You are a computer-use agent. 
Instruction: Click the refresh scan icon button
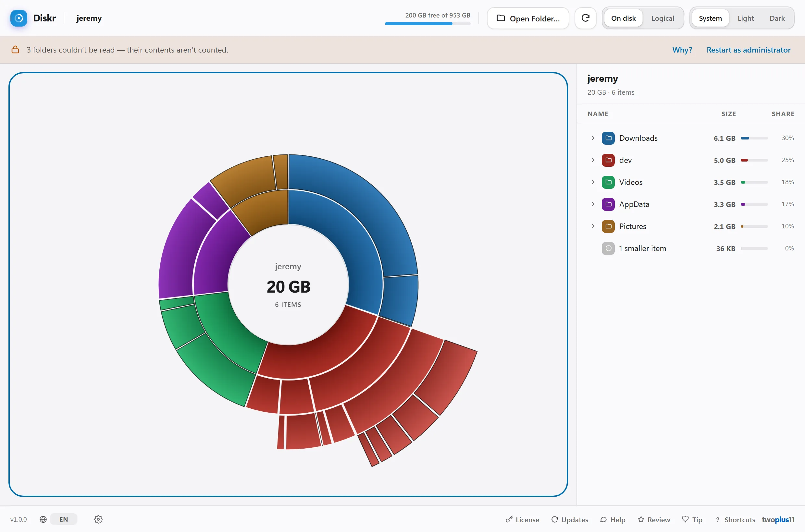pyautogui.click(x=585, y=18)
